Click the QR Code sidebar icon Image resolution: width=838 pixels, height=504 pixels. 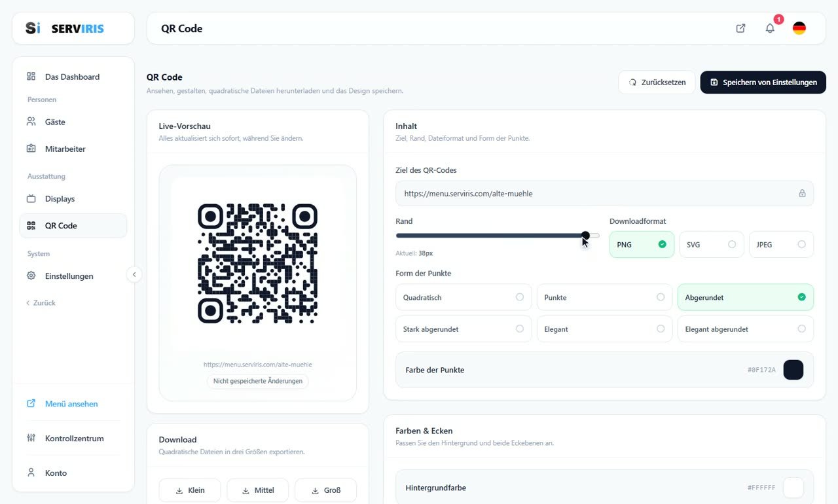point(31,226)
